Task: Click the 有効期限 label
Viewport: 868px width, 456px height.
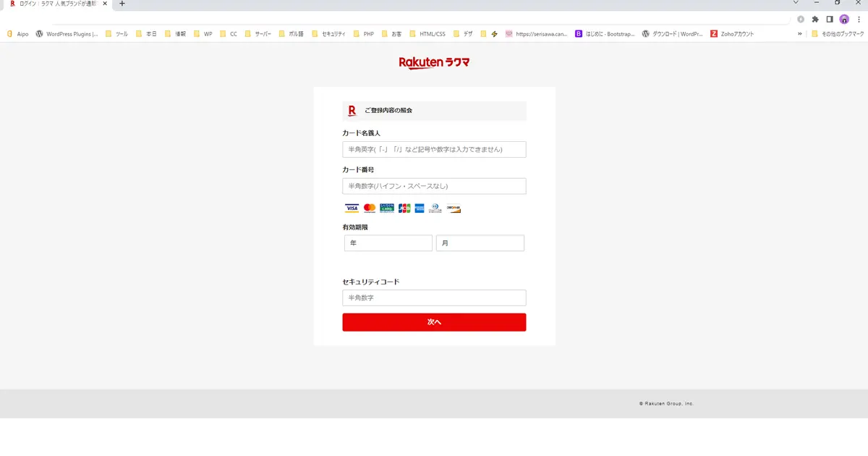Action: coord(355,227)
